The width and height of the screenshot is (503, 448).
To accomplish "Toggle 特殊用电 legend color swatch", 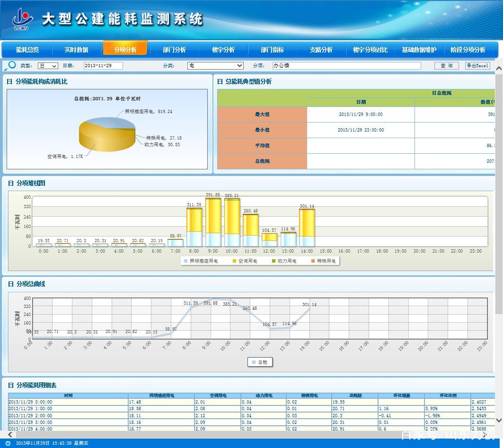I will (313, 261).
